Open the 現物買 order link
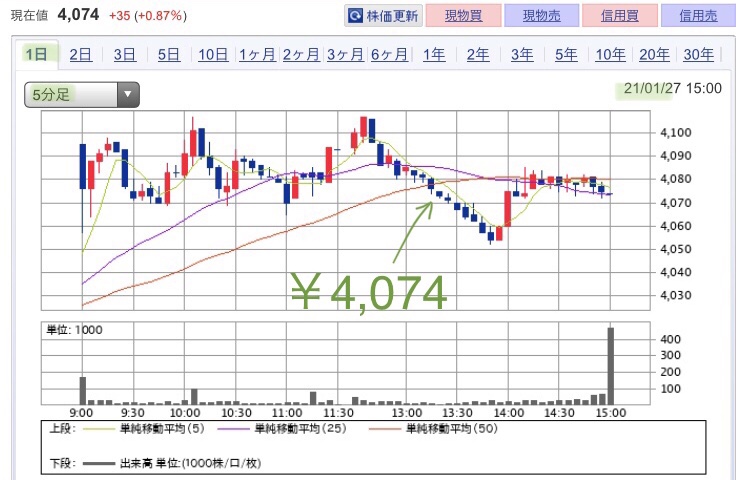 click(x=463, y=16)
